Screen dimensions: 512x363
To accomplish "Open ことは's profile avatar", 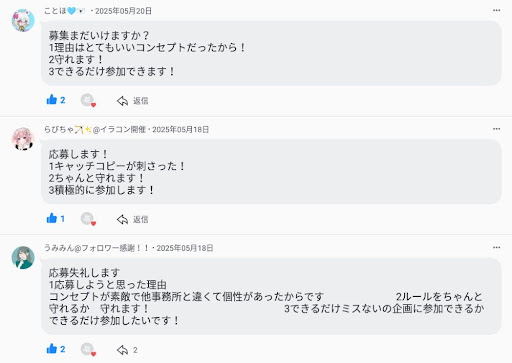I will click(23, 20).
